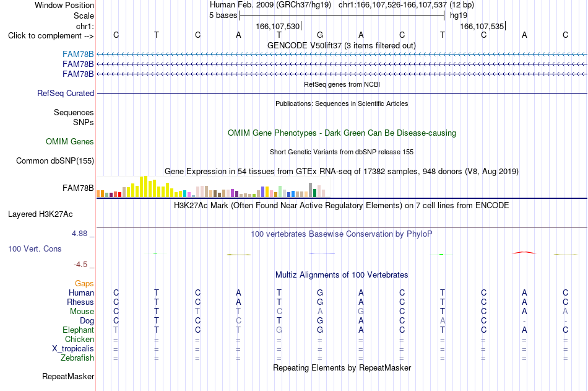The image size is (588, 391).
Task: Select the Mouse alignment row label
Action: [82, 311]
